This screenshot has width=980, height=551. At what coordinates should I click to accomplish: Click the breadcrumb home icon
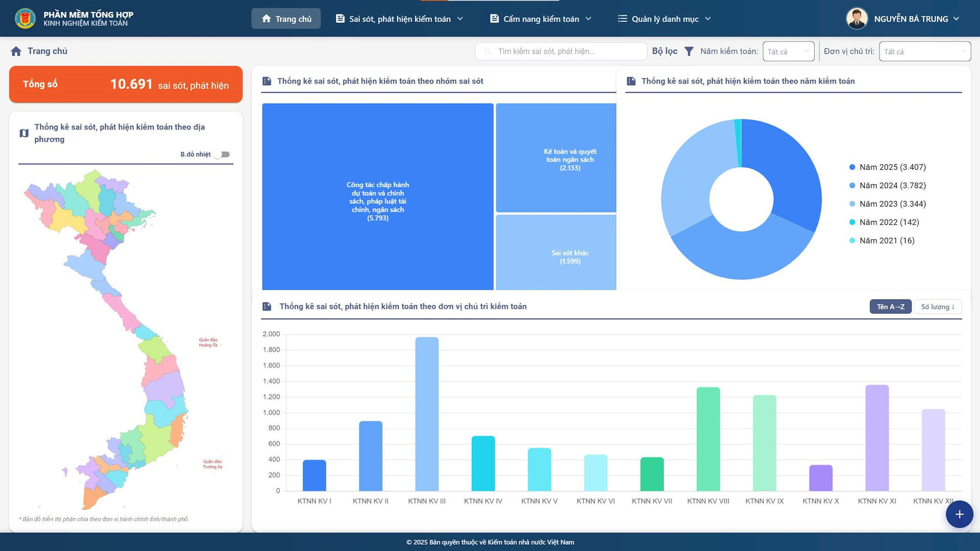[16, 51]
